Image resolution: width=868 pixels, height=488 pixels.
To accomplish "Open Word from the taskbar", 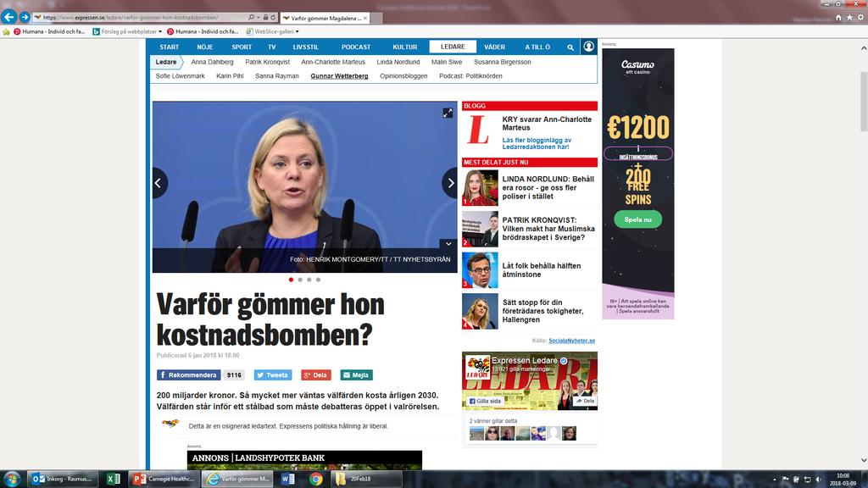I will pos(288,479).
